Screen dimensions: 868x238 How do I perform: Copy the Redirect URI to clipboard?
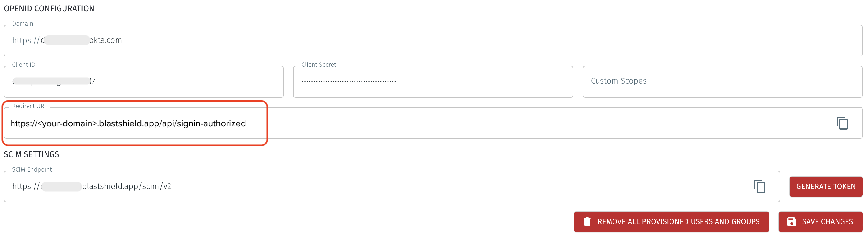click(842, 123)
